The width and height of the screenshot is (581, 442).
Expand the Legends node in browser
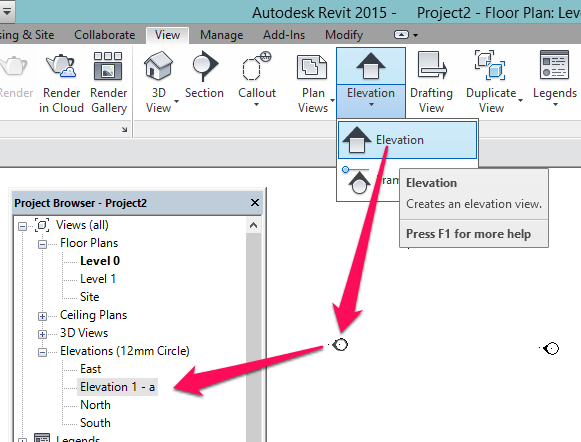23,440
